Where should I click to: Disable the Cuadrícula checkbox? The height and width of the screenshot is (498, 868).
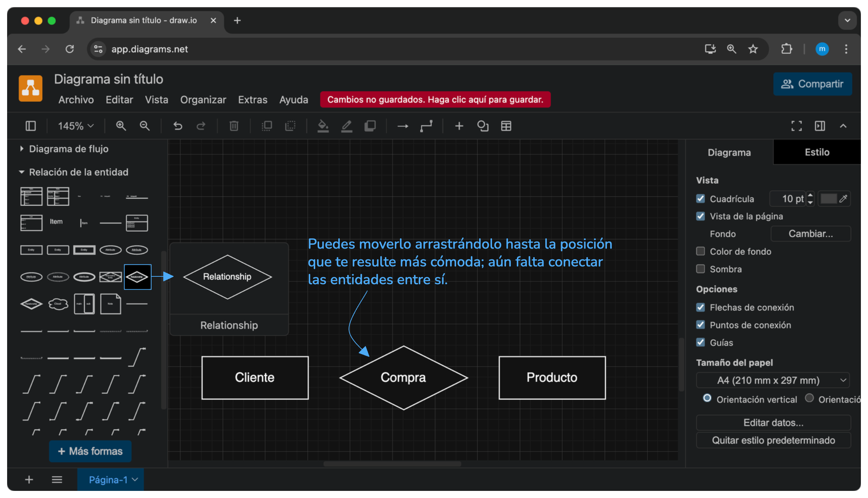pyautogui.click(x=700, y=198)
